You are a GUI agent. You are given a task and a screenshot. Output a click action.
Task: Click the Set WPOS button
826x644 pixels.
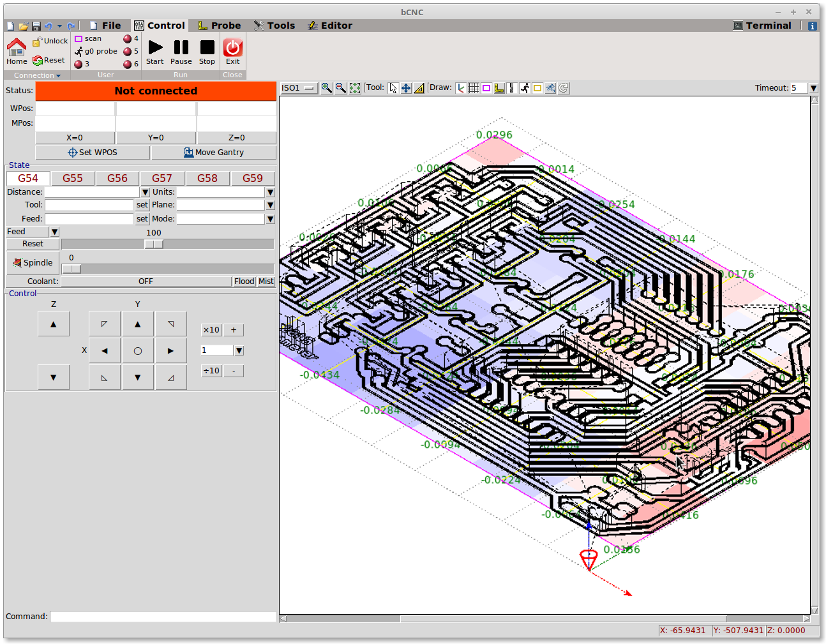pos(93,153)
